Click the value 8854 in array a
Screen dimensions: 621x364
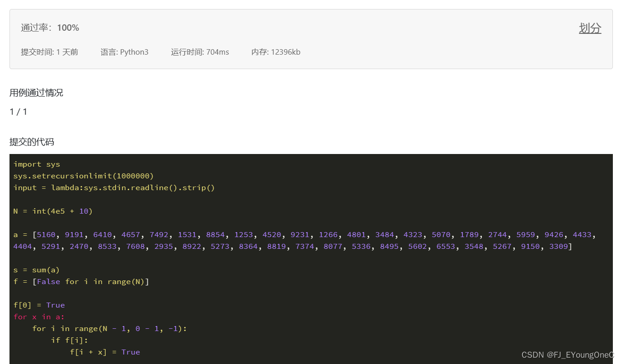click(x=215, y=235)
